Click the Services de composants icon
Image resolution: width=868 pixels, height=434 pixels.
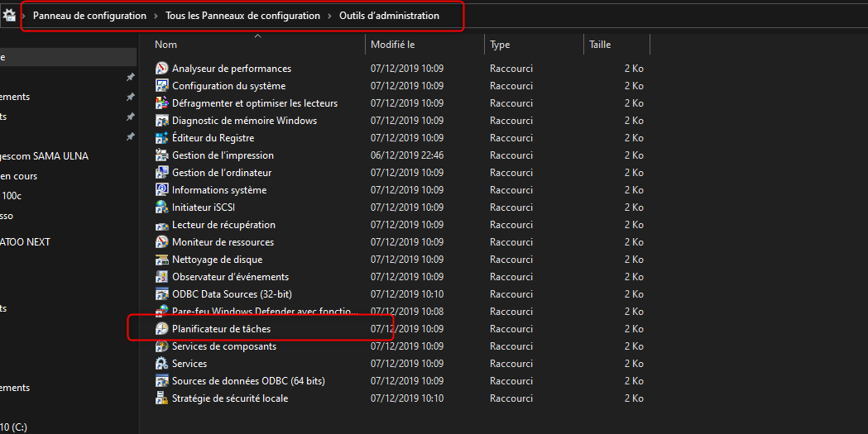pos(161,346)
